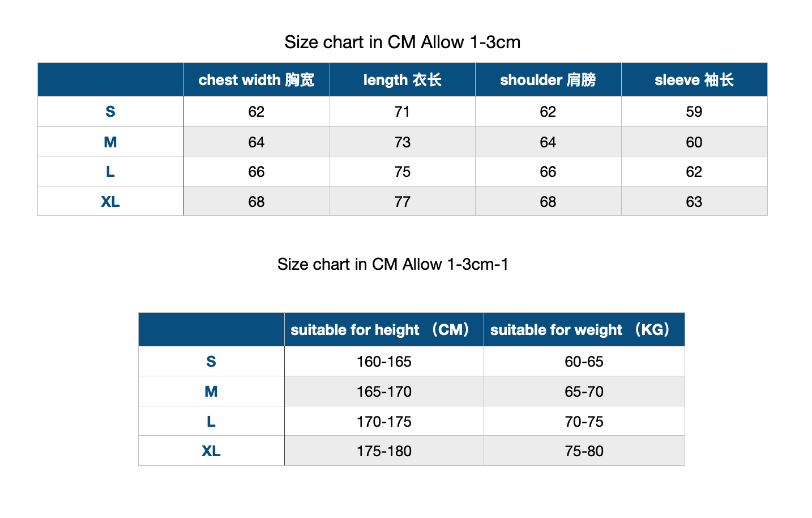The height and width of the screenshot is (518, 812).
Task: Click the weight range 75-80 cell
Action: [584, 451]
